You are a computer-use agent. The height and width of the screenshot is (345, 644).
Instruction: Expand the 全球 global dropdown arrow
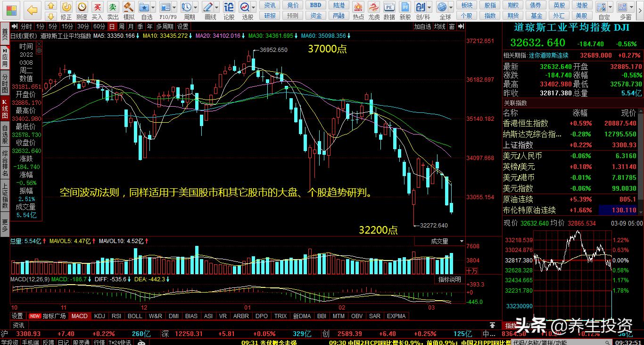tap(451, 7)
